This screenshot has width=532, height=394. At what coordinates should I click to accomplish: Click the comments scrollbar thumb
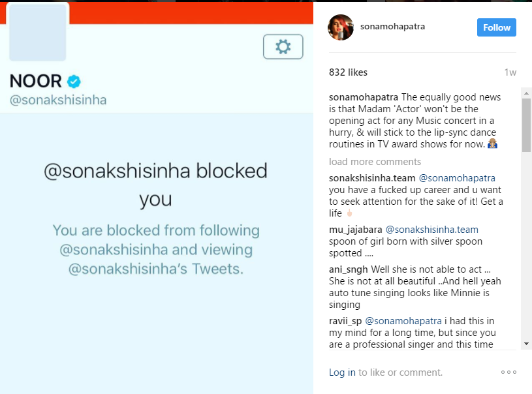pos(526,125)
